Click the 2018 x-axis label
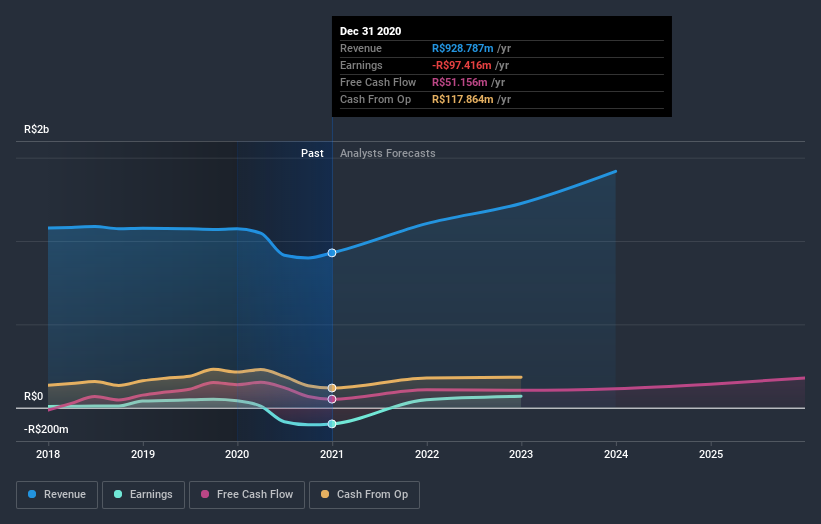 click(x=48, y=454)
